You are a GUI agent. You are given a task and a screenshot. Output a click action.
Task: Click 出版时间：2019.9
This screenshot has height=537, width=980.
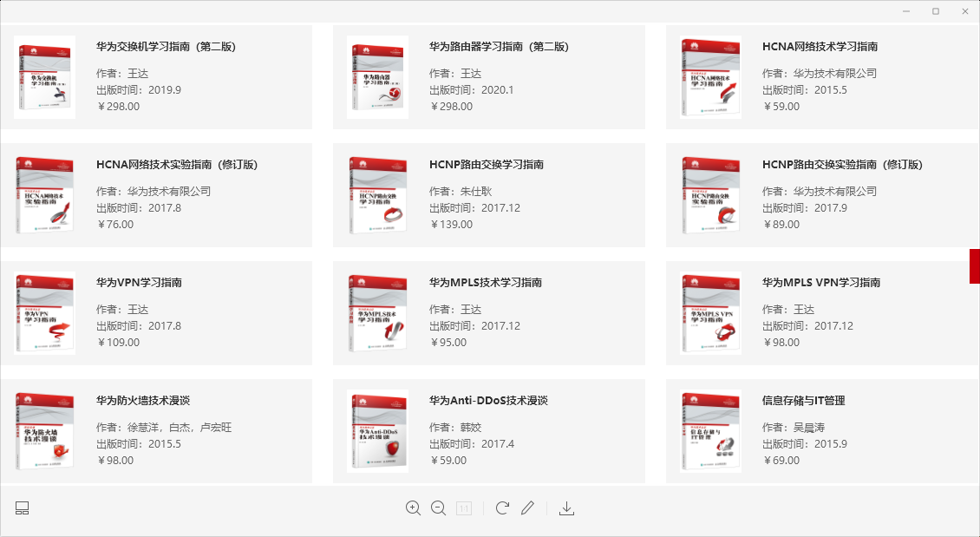click(x=139, y=90)
